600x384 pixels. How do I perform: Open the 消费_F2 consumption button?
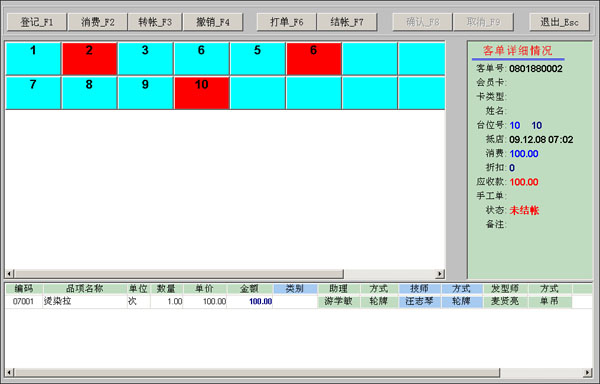tap(98, 22)
